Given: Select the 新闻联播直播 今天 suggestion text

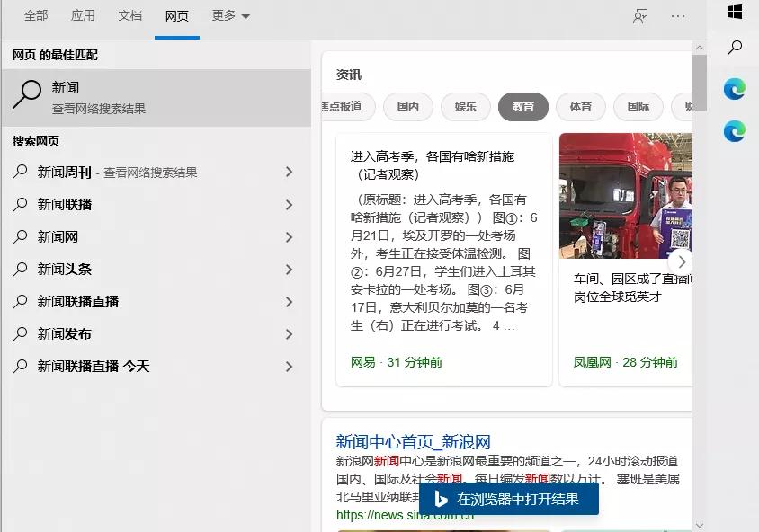Looking at the screenshot, I should (x=94, y=367).
